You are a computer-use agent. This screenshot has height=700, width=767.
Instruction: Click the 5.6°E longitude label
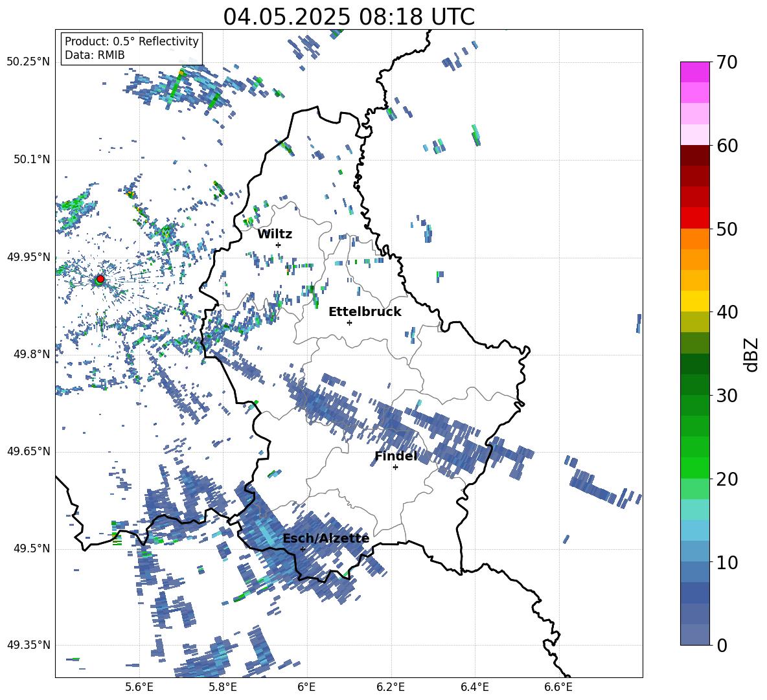139,687
